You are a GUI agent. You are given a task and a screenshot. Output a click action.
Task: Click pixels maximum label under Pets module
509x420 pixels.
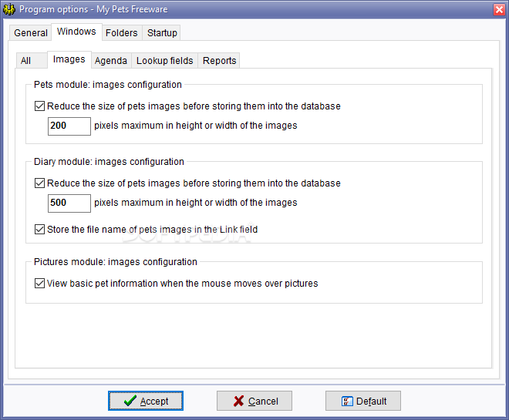point(196,126)
